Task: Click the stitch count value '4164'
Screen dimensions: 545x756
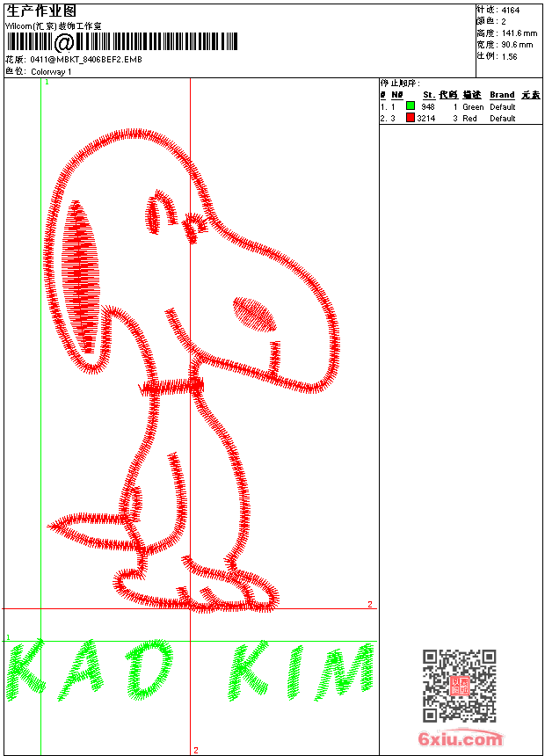Action: tap(510, 11)
